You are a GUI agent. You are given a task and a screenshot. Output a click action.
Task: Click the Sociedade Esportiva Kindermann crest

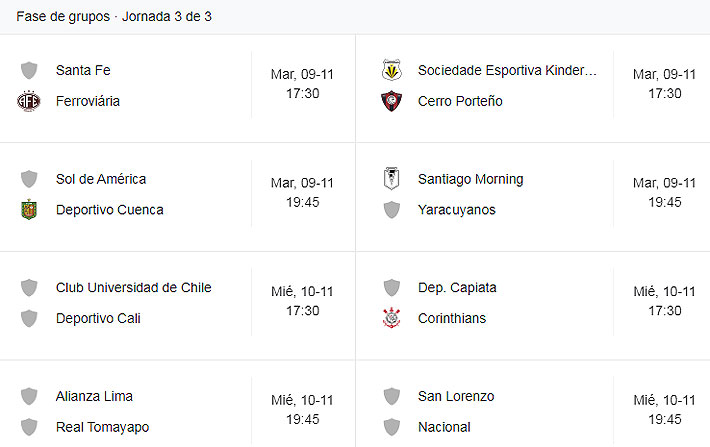coord(391,70)
